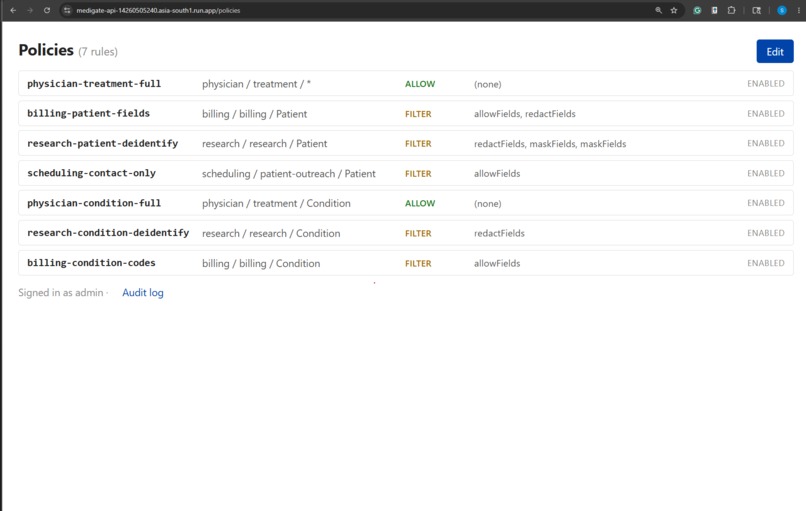This screenshot has width=806, height=511.
Task: Click ENABLED status on research-patient-deidentify row
Action: [x=766, y=143]
